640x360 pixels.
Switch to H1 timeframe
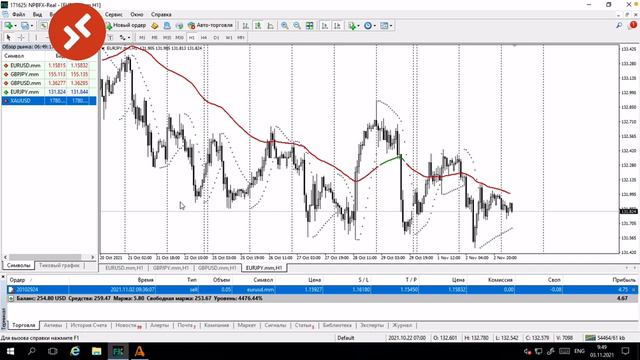click(191, 38)
